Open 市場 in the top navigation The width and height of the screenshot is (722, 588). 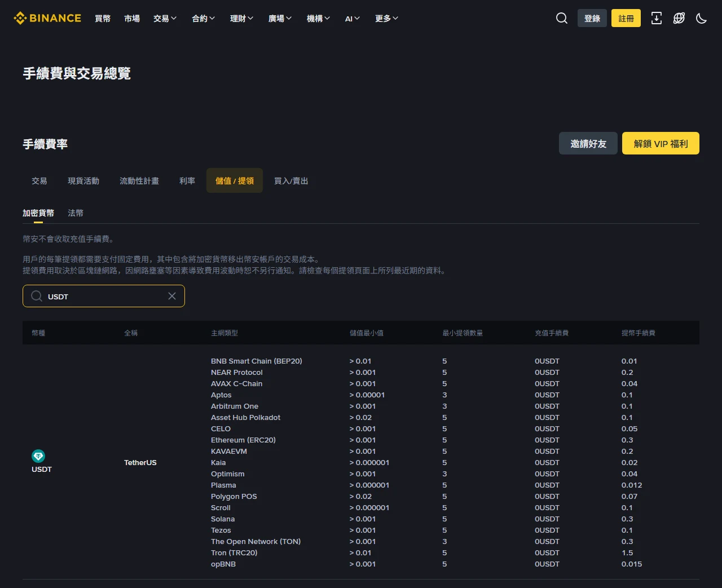[x=132, y=19]
